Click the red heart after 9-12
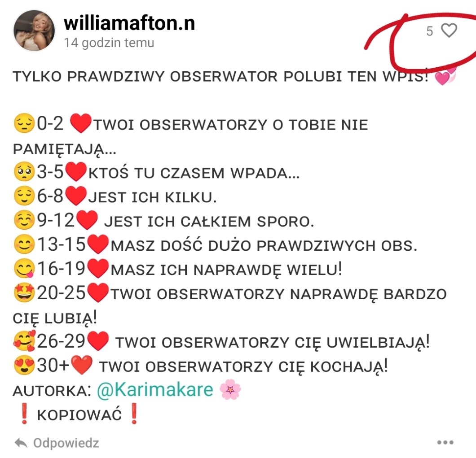 [87, 220]
